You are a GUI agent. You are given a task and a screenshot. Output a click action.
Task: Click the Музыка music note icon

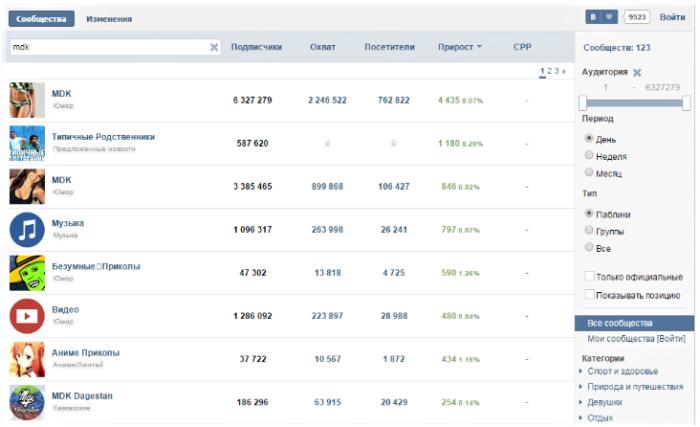tap(27, 230)
